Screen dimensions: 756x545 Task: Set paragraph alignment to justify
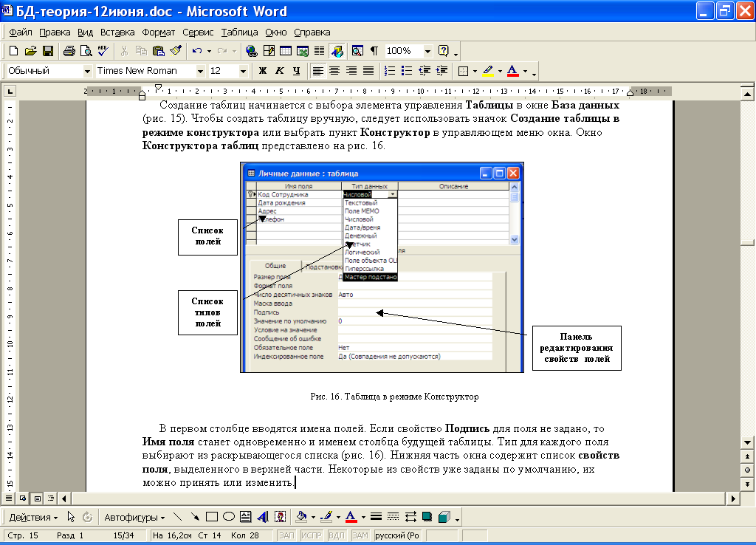[368, 71]
